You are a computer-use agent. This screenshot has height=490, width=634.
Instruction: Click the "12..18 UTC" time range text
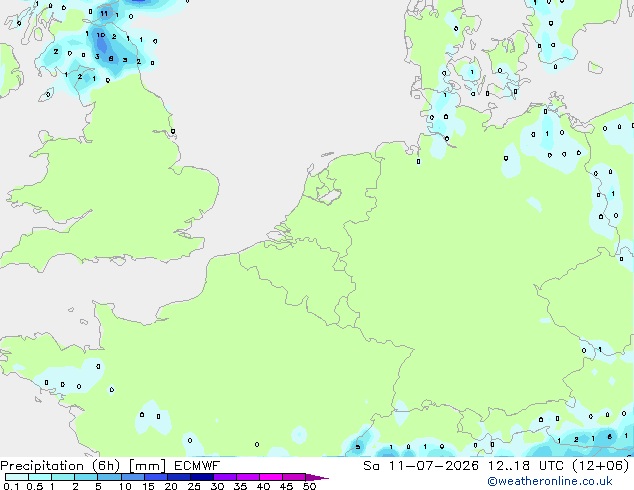[525, 466]
